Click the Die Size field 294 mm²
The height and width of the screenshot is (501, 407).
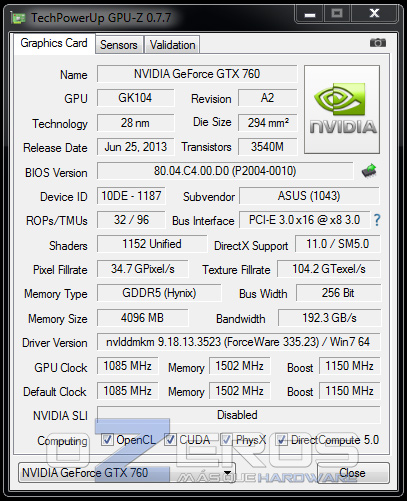[267, 123]
